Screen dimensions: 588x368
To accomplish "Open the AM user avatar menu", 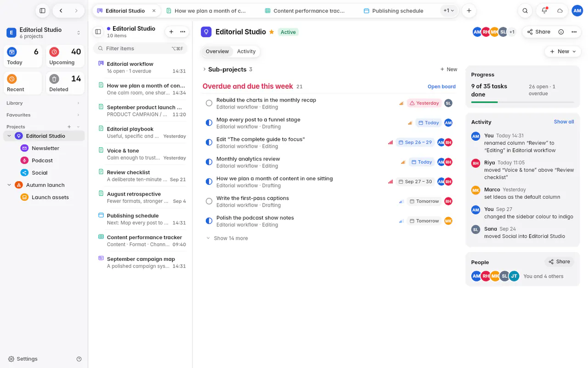I will [x=577, y=11].
